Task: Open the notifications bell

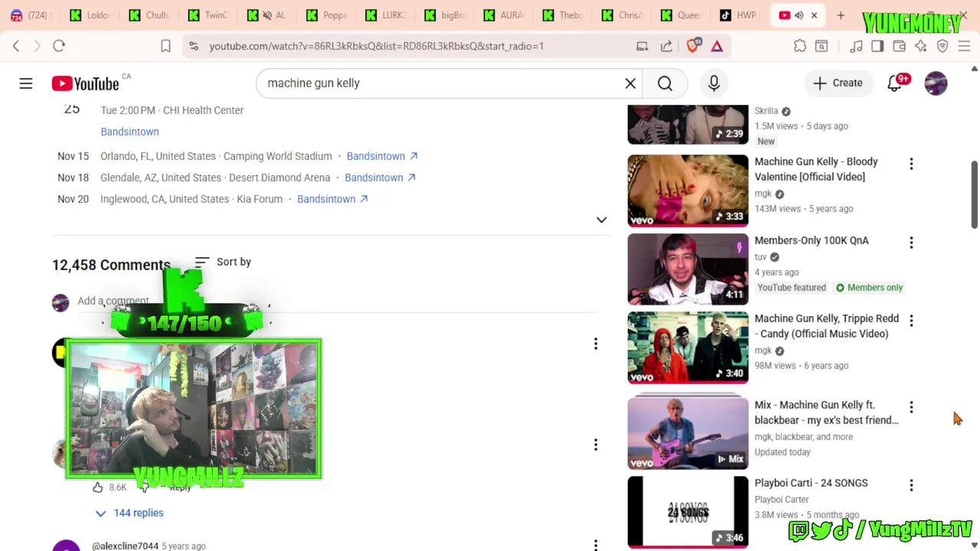Action: pyautogui.click(x=895, y=83)
